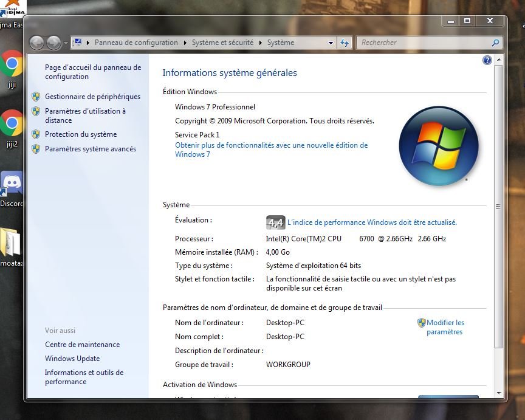Click the Windows 7 logo image
This screenshot has width=525, height=420.
point(439,146)
